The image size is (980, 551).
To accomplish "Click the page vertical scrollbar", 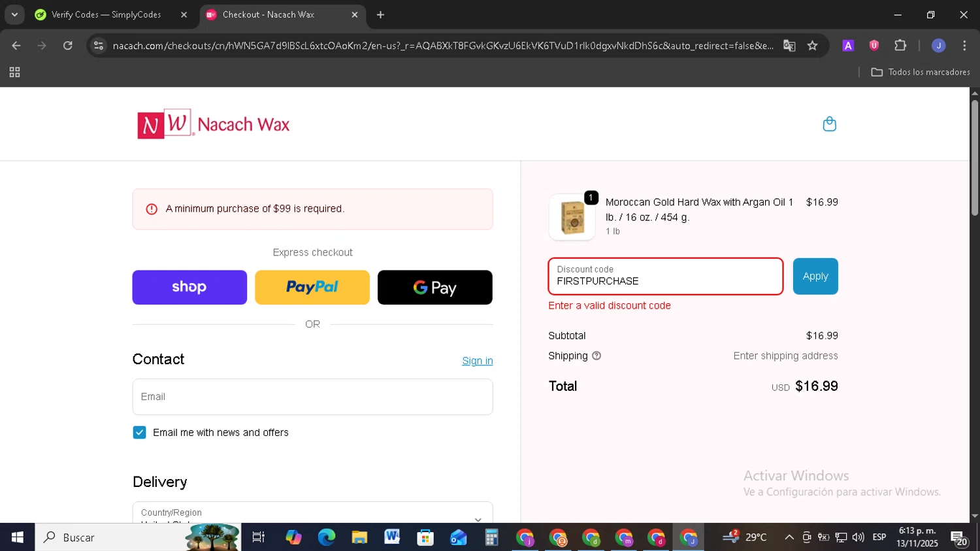I will [x=975, y=157].
